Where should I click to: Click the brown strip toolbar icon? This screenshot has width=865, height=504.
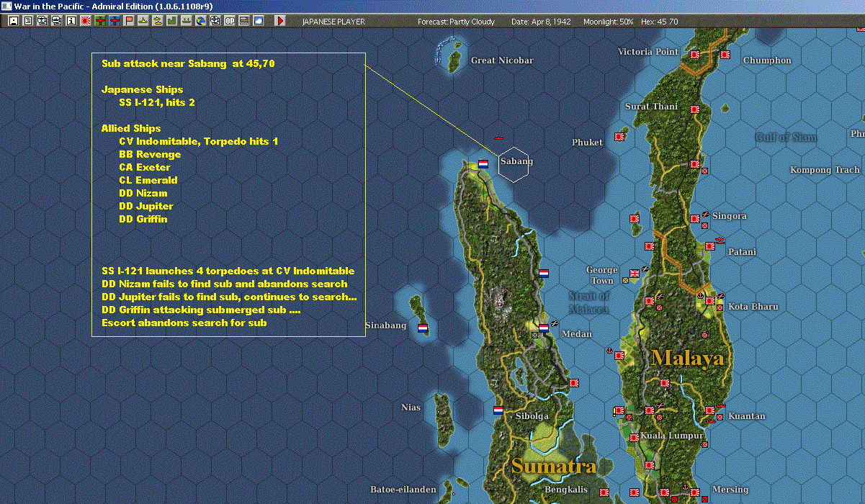(244, 21)
